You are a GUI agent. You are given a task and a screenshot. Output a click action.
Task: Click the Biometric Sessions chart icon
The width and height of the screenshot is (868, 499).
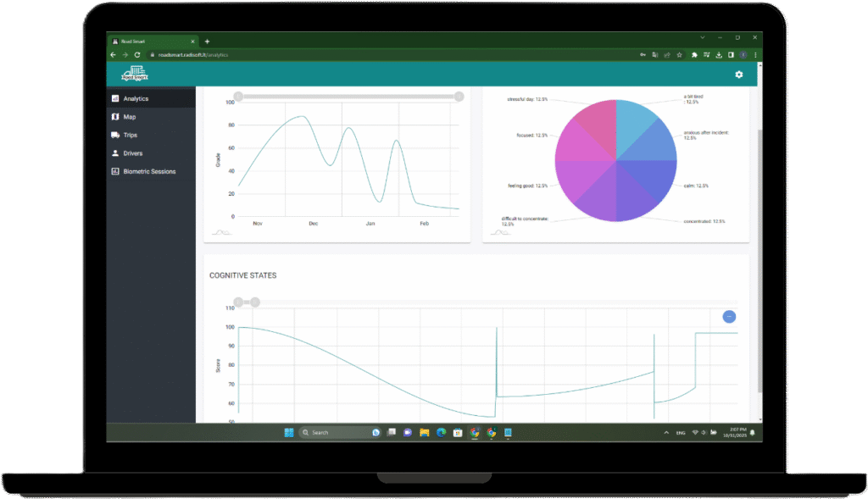pos(115,172)
